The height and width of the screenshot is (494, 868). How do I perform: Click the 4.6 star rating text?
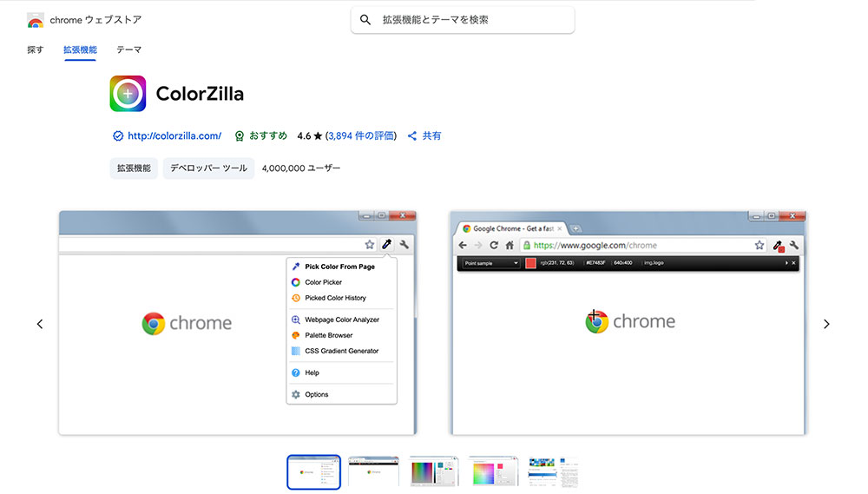click(310, 135)
